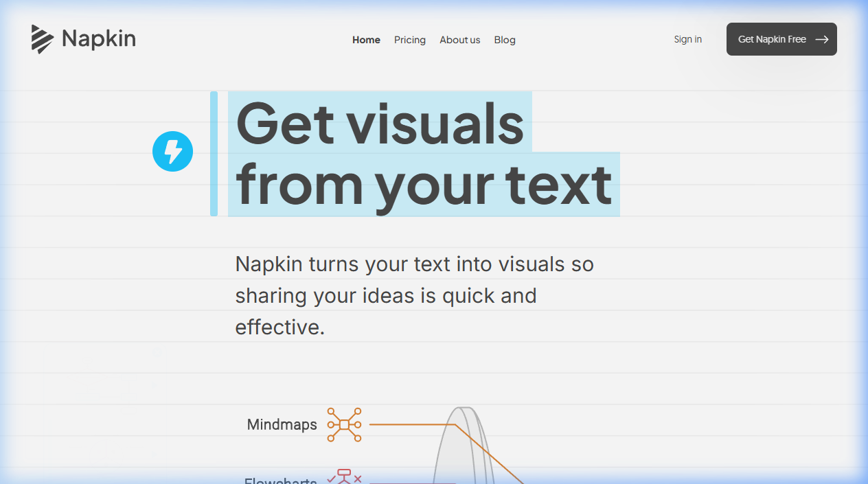Click the "Napkin turns your text" paragraph
The width and height of the screenshot is (868, 484).
click(x=414, y=295)
